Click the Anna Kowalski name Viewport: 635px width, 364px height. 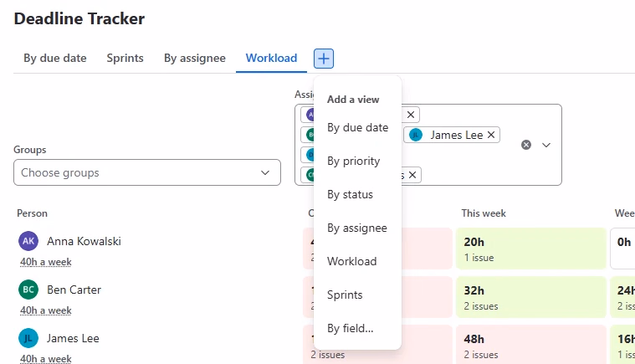pos(84,241)
